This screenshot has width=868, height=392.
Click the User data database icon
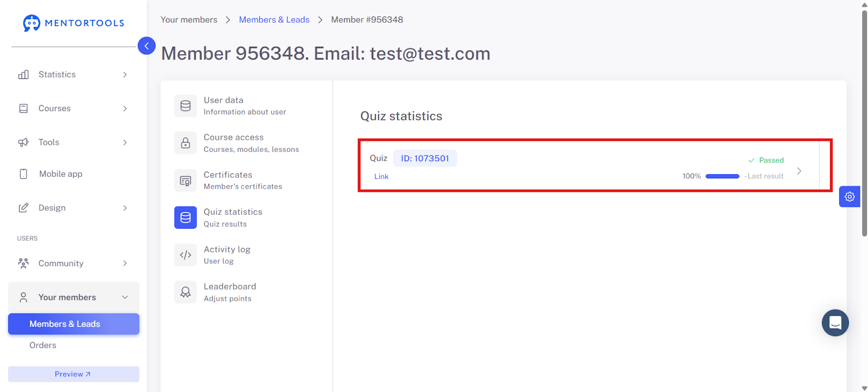[186, 106]
